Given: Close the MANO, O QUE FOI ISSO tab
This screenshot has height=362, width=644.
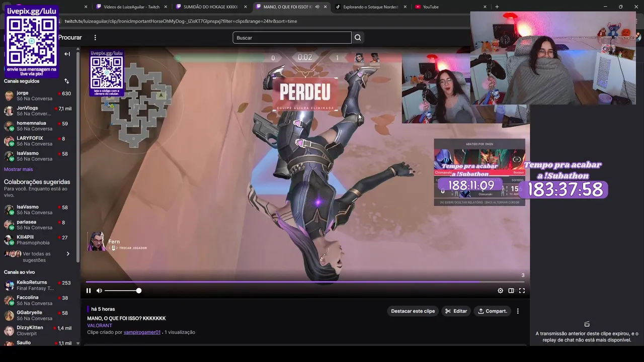Looking at the screenshot, I should (x=326, y=7).
